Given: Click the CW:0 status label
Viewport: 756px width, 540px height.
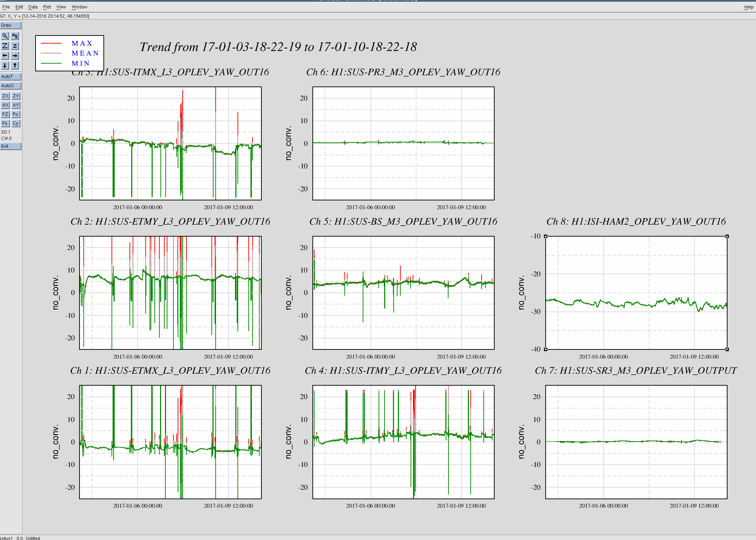Looking at the screenshot, I should (x=6, y=139).
